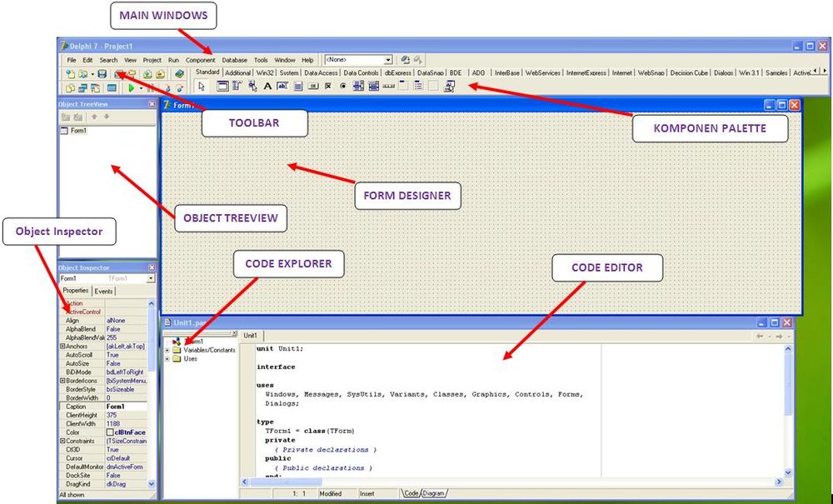Expand the Uses folder in Code Explorer
This screenshot has height=504, width=833.
click(167, 359)
